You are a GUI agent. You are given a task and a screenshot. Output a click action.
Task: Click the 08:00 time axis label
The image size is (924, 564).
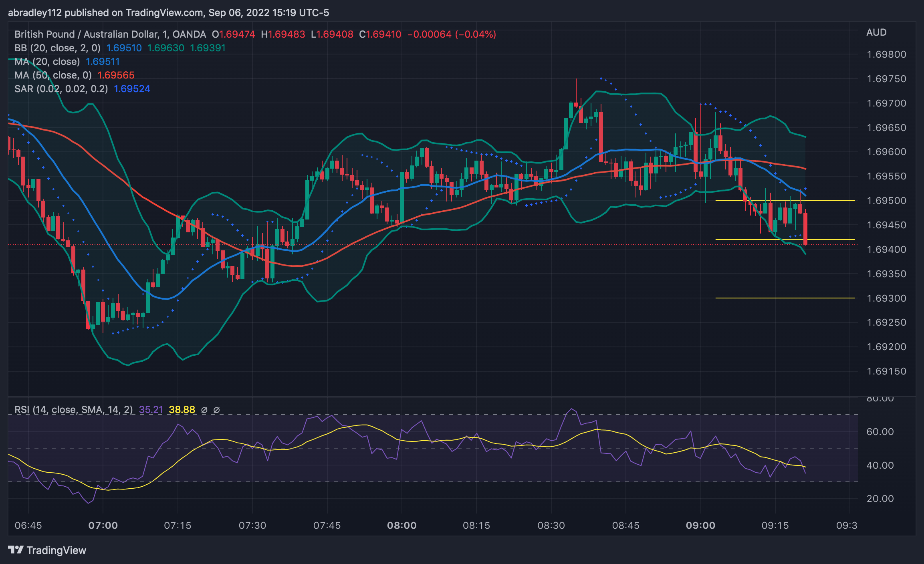[402, 526]
